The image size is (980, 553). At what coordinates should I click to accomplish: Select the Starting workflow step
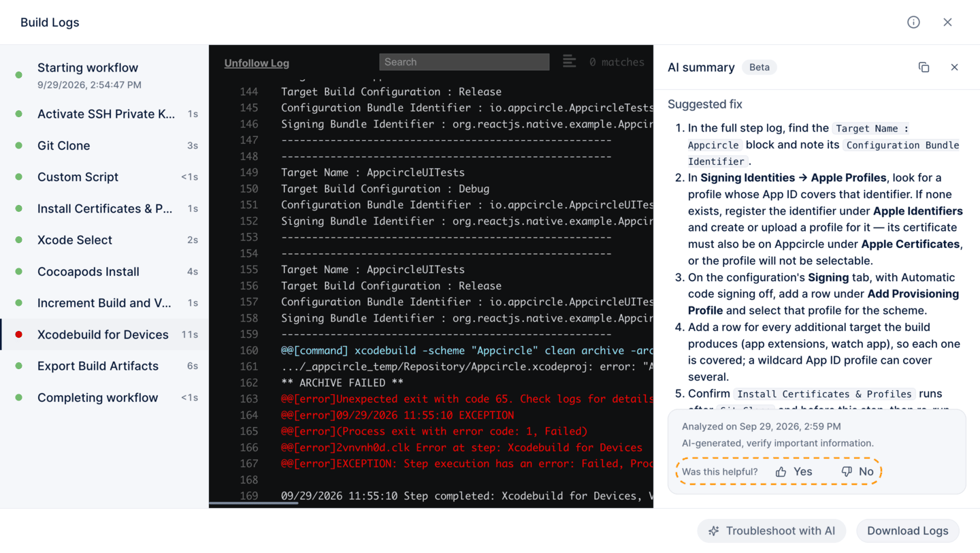click(104, 75)
